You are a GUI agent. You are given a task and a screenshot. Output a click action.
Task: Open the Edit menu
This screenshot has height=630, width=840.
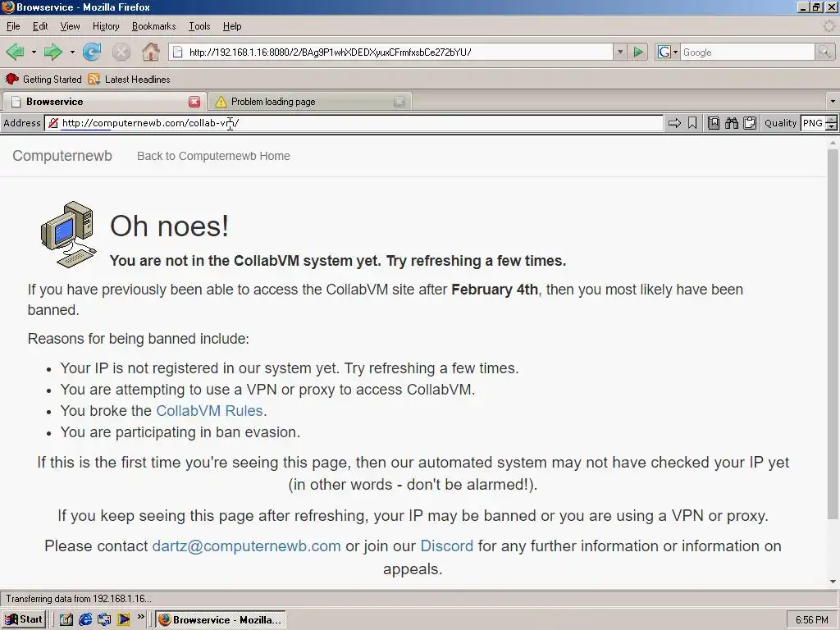[x=40, y=26]
